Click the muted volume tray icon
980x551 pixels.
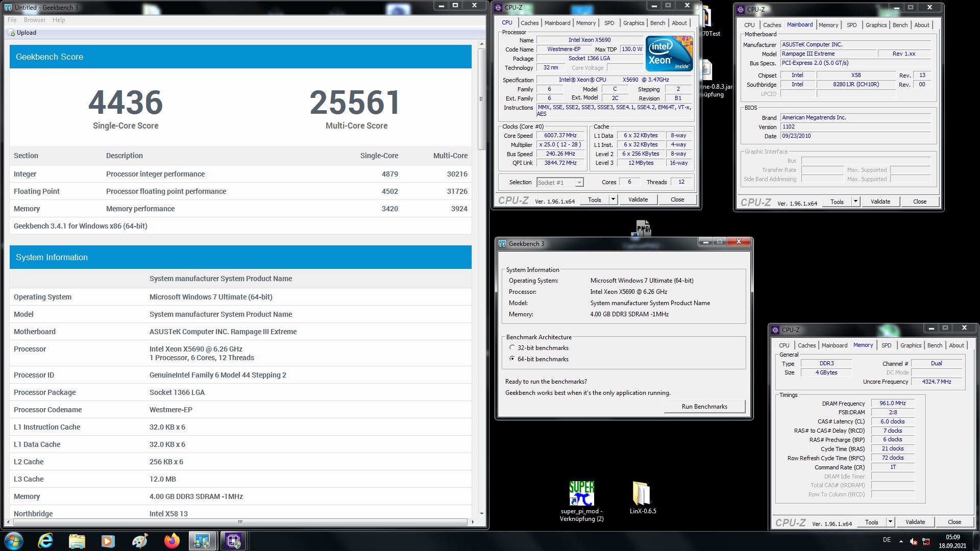(x=914, y=541)
